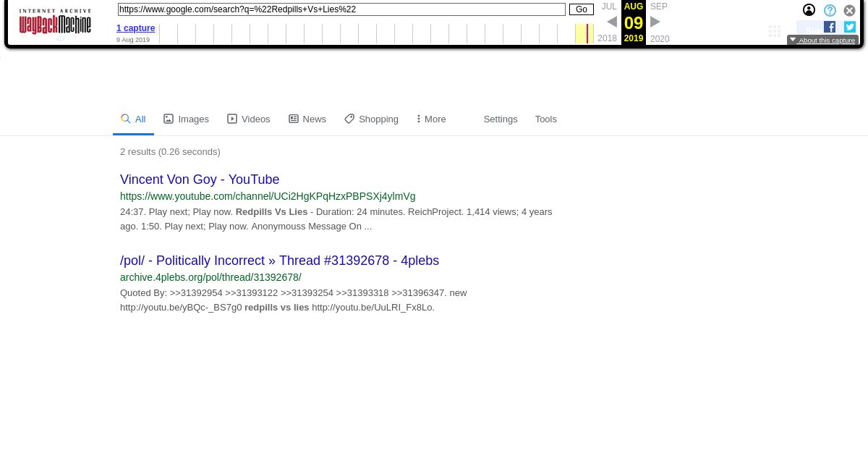This screenshot has height=456, width=868.
Task: Click the youtube.com channel URL text
Action: tap(268, 196)
